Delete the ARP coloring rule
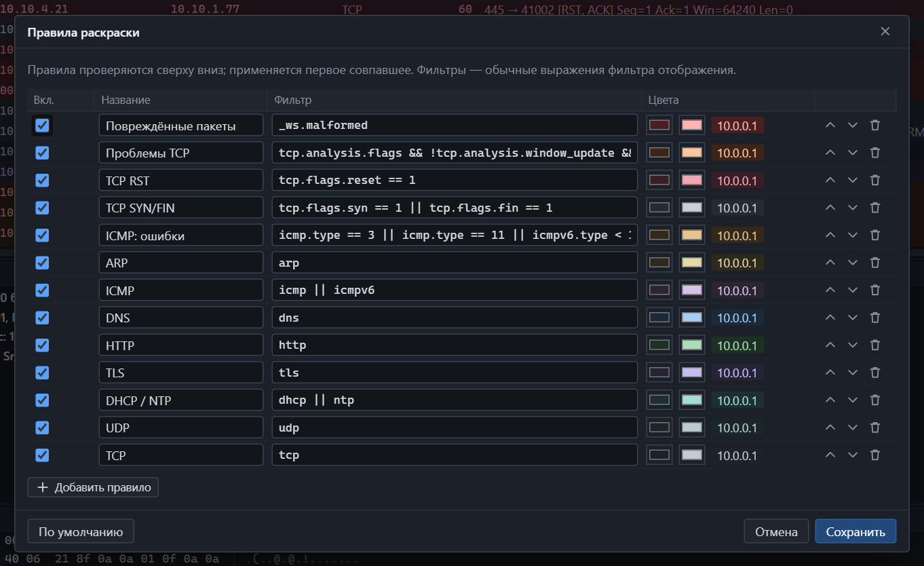 875,263
